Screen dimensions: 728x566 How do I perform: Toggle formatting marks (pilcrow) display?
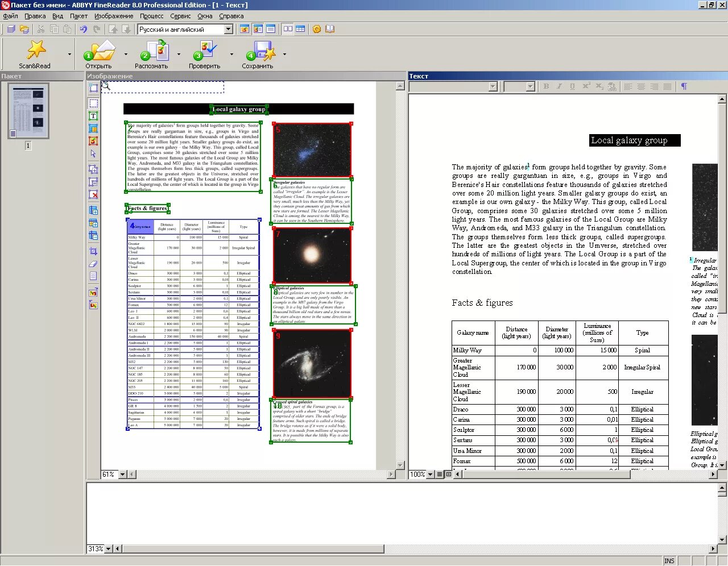[684, 86]
